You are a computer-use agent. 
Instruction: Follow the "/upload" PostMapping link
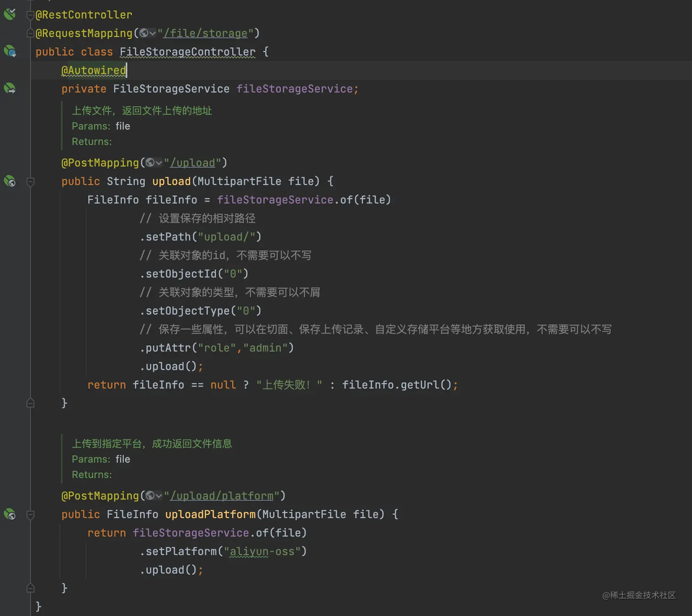point(193,163)
